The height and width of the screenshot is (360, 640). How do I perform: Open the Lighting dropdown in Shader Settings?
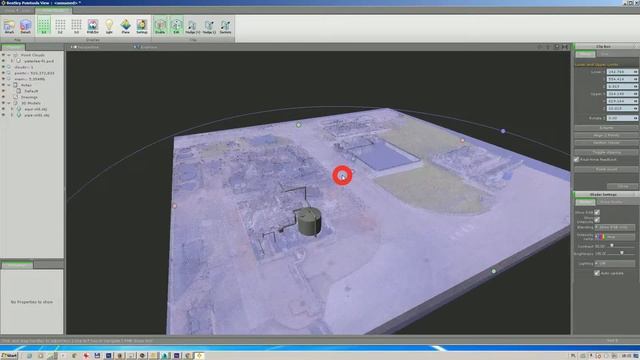[x=615, y=264]
